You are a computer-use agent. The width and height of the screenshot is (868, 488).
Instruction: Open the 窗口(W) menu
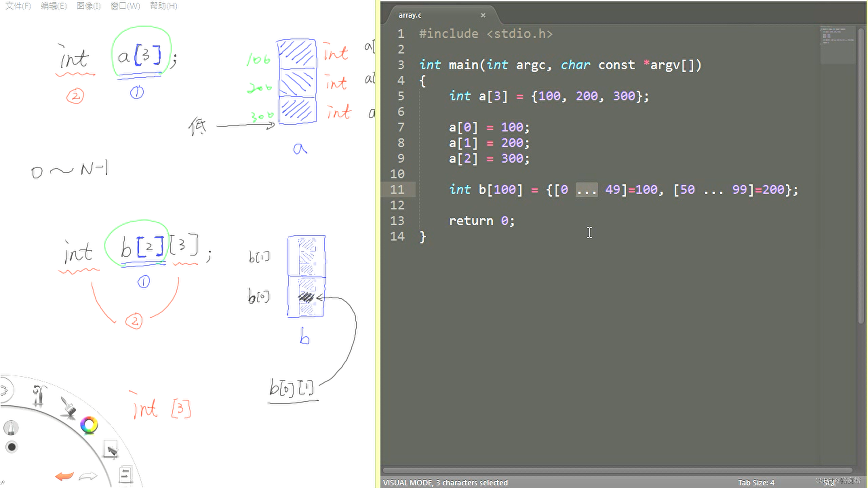125,6
